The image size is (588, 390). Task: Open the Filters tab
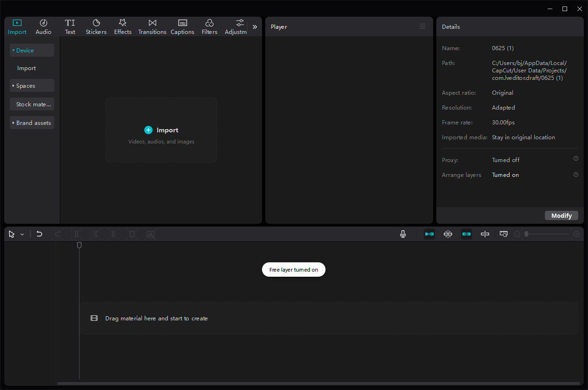210,27
